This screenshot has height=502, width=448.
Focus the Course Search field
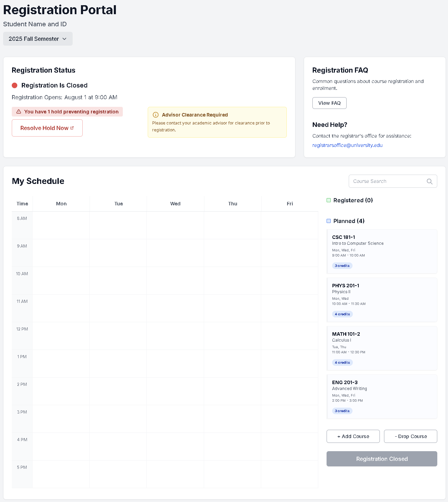393,181
